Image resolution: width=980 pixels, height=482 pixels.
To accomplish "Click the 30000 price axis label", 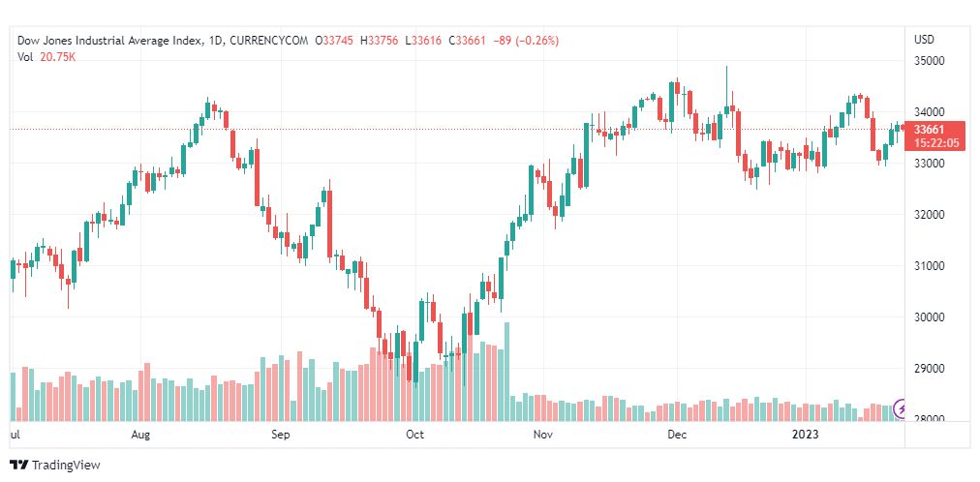I will (930, 317).
